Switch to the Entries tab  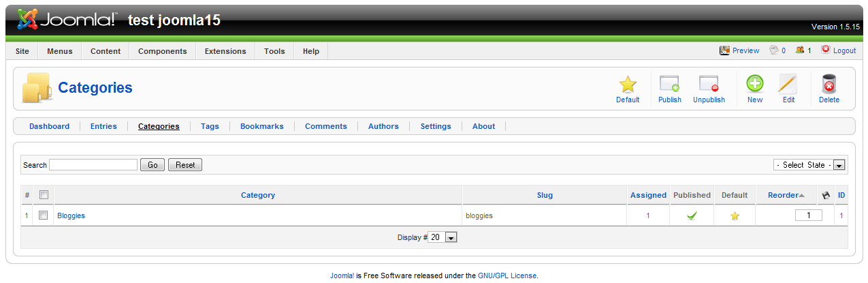pyautogui.click(x=103, y=126)
